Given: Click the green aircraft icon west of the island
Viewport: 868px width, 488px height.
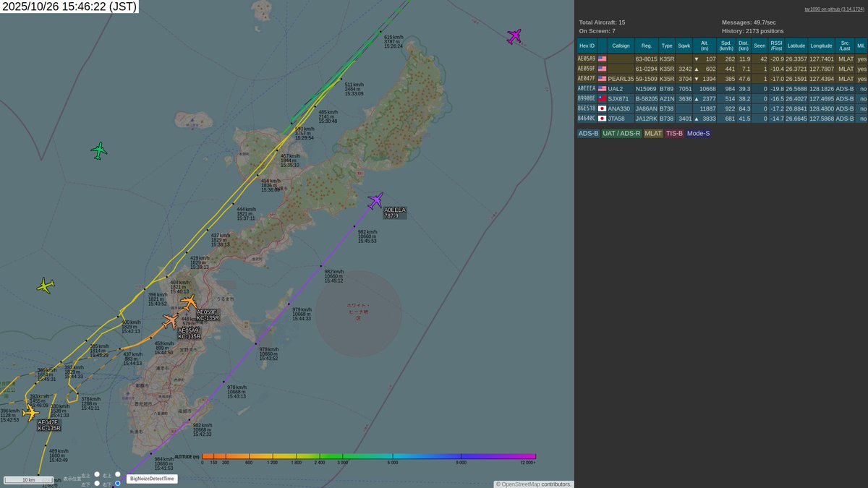Looking at the screenshot, I should (99, 150).
